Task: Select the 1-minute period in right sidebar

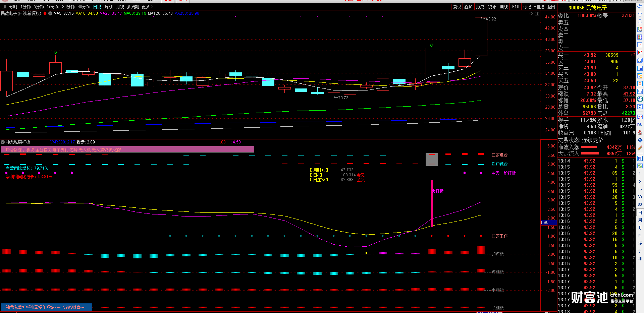Action: click(640, 174)
